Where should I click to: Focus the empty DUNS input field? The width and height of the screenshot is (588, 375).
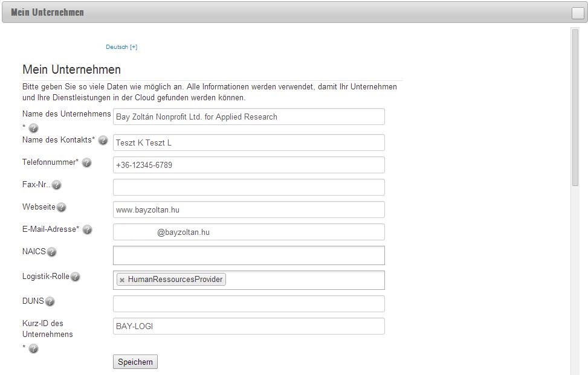click(249, 304)
